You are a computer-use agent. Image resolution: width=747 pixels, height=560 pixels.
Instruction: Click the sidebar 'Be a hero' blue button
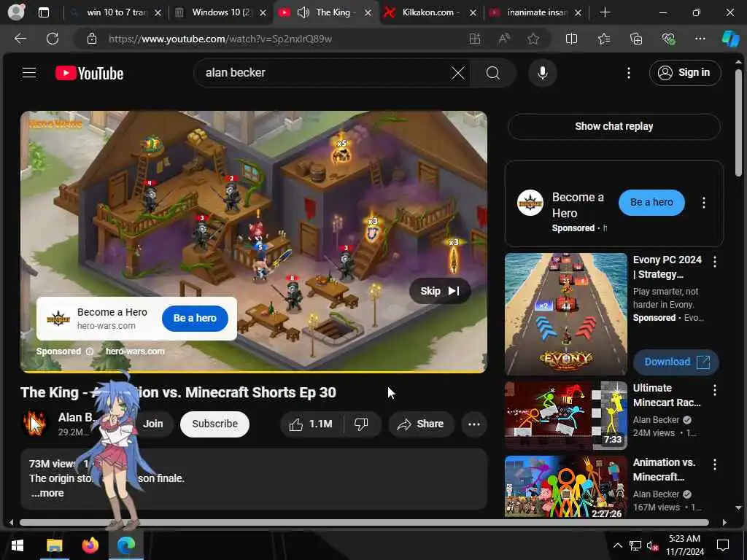coord(651,203)
